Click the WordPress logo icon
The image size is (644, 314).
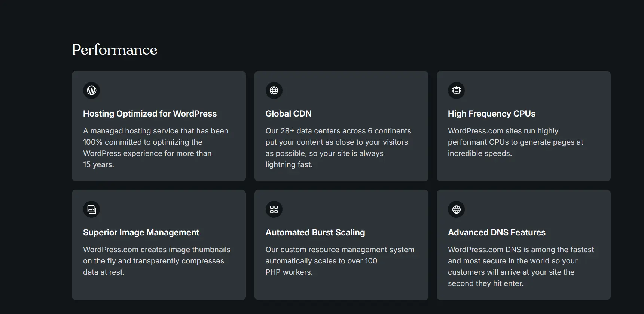click(91, 90)
